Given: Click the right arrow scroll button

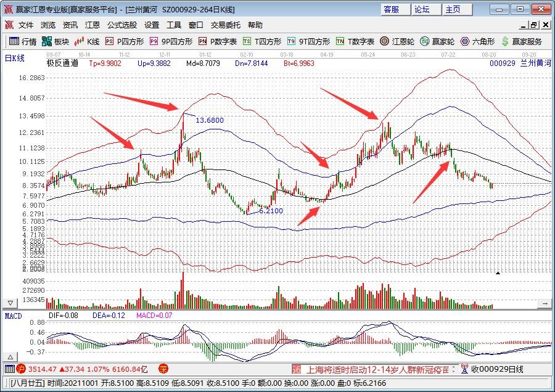Looking at the screenshot, I should pos(545,303).
